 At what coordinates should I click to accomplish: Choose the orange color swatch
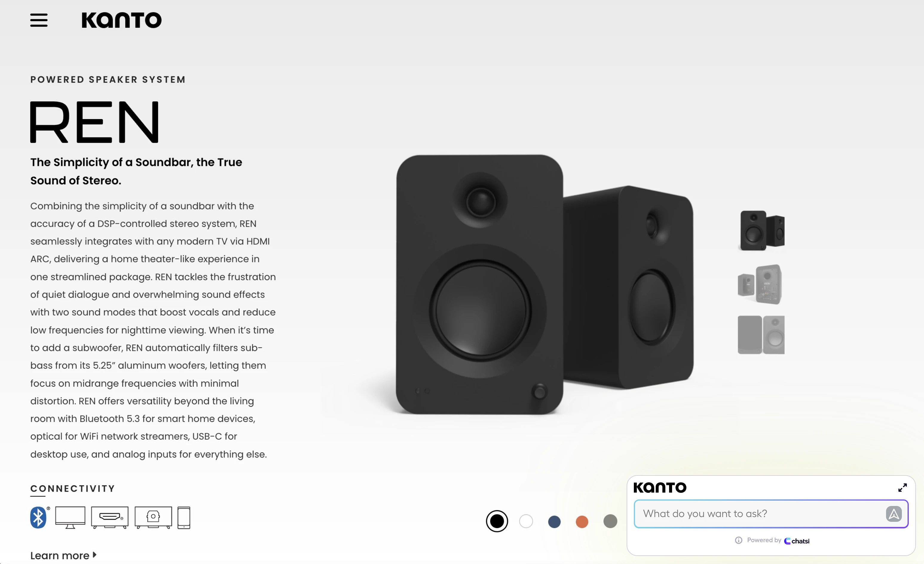[582, 522]
